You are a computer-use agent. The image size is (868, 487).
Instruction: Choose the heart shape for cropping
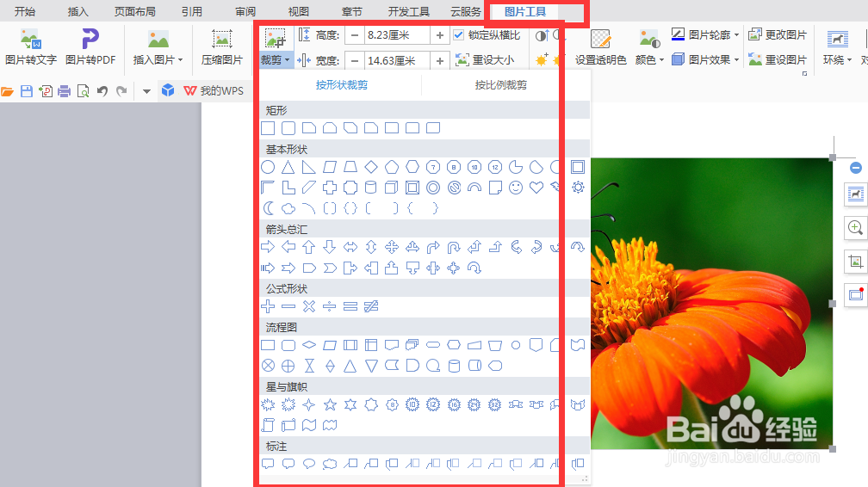pyautogui.click(x=536, y=188)
